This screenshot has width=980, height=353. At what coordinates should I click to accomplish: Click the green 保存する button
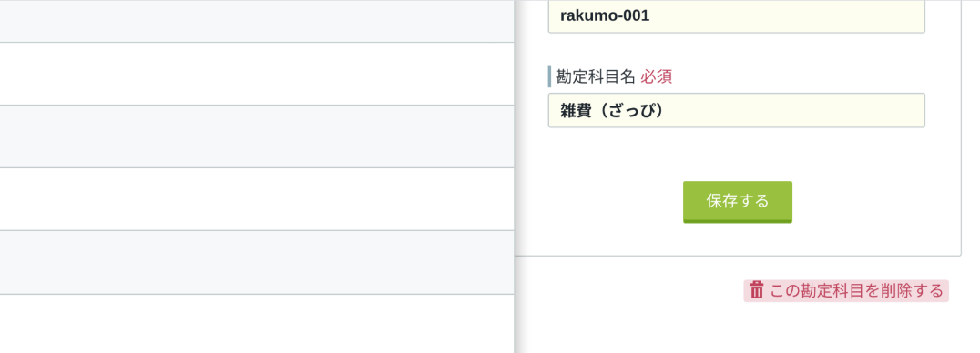point(738,202)
